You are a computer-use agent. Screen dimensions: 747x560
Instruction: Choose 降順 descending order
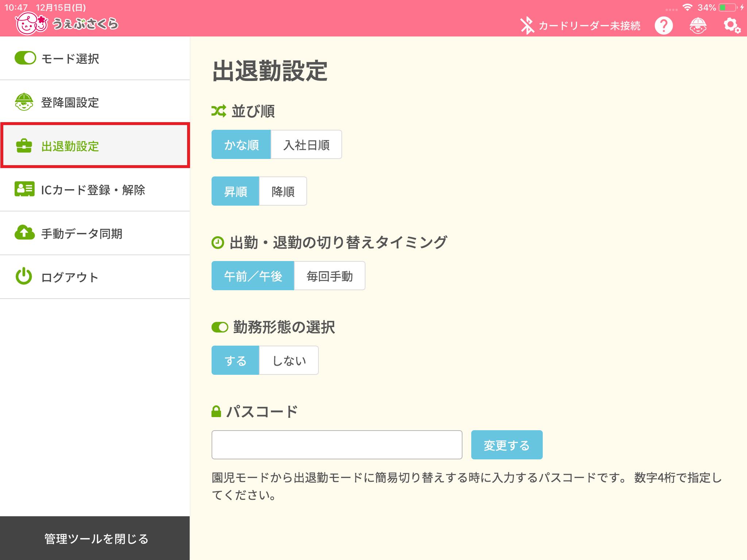[x=283, y=191]
